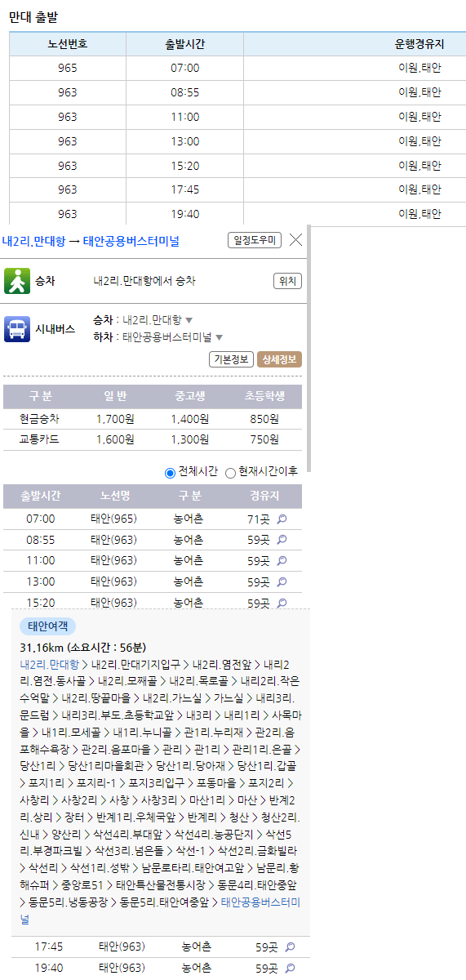The height and width of the screenshot is (980, 466).
Task: Click the 07:00 departure in lower schedule
Action: (40, 519)
